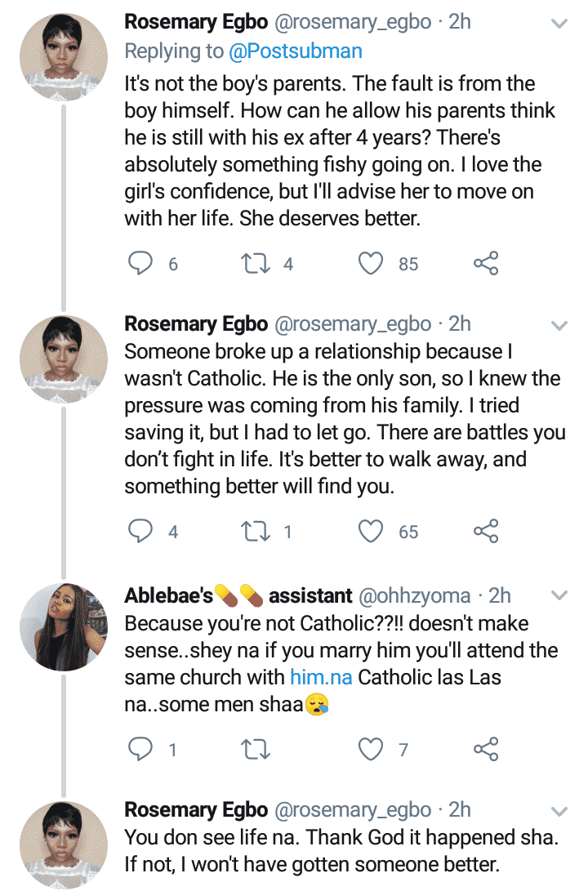
Task: Open options chevron on the last tweet
Action: (x=559, y=811)
